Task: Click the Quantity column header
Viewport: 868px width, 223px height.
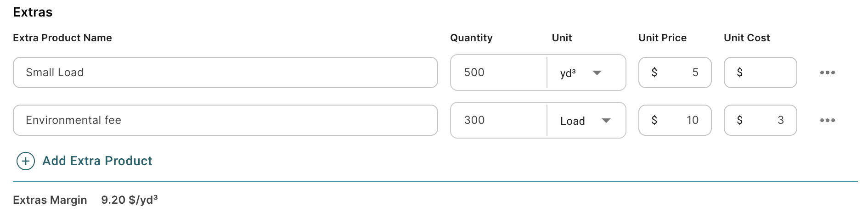Action: click(471, 38)
